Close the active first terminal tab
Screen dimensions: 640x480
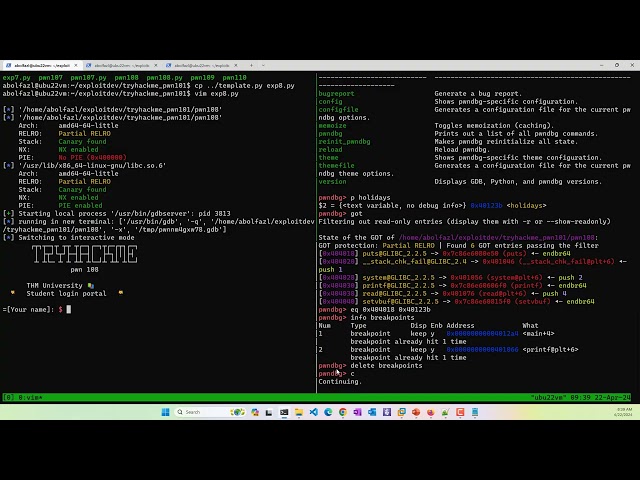(x=76, y=65)
